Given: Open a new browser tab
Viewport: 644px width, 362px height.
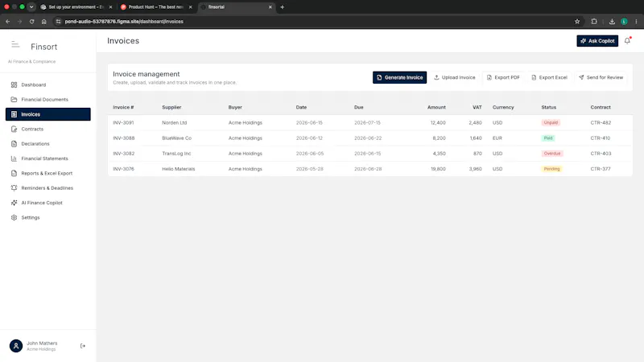Looking at the screenshot, I should 283,7.
